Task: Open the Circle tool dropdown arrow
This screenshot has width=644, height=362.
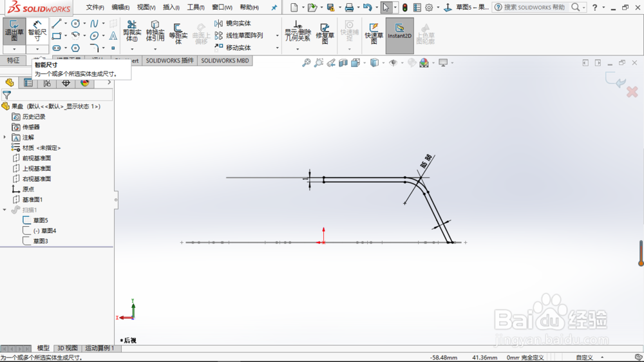Action: click(x=84, y=23)
